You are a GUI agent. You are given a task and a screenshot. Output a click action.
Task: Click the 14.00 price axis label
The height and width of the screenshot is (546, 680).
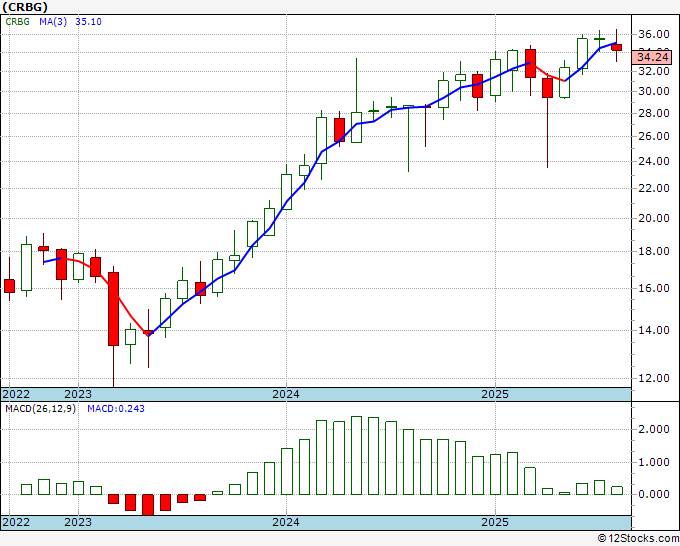tap(654, 330)
